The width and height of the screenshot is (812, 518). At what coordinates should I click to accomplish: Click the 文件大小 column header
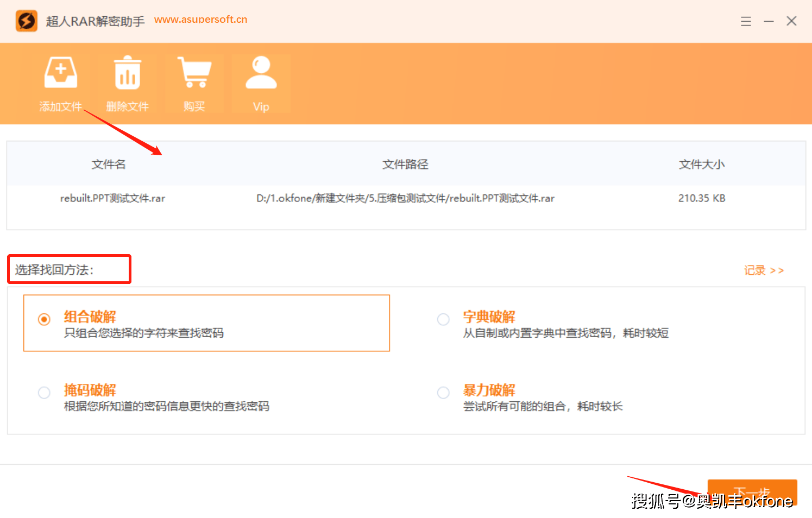point(701,165)
